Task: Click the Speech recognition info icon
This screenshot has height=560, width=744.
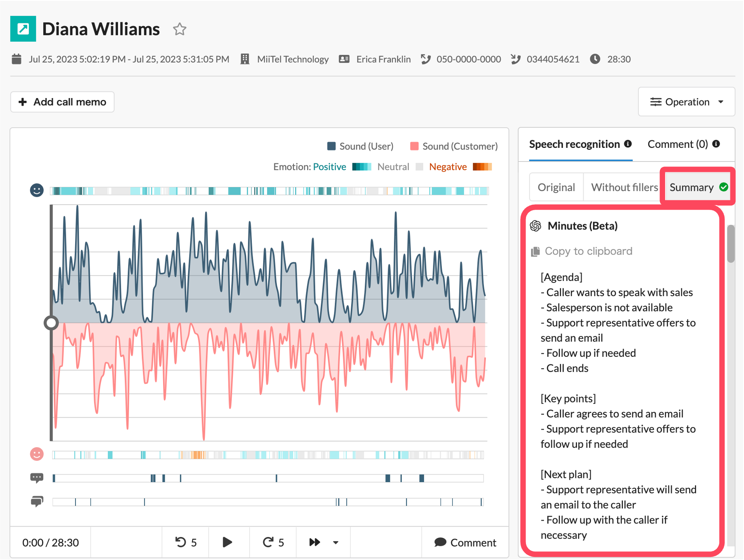Action: pyautogui.click(x=628, y=144)
